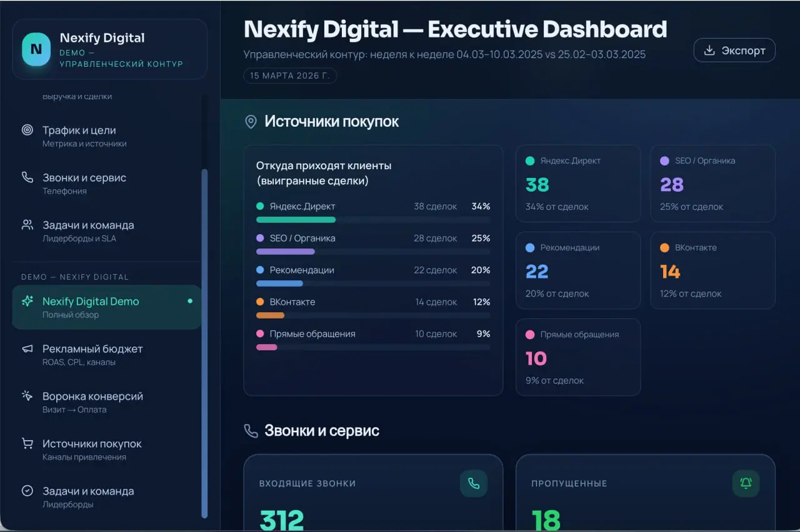The width and height of the screenshot is (800, 532).
Task: Open Трафик и цели section
Action: 106,136
